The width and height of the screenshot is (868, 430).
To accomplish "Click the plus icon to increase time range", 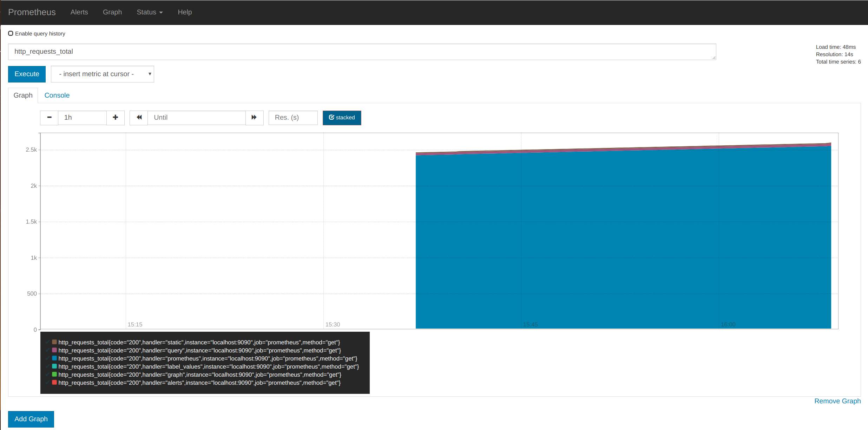I will [115, 118].
